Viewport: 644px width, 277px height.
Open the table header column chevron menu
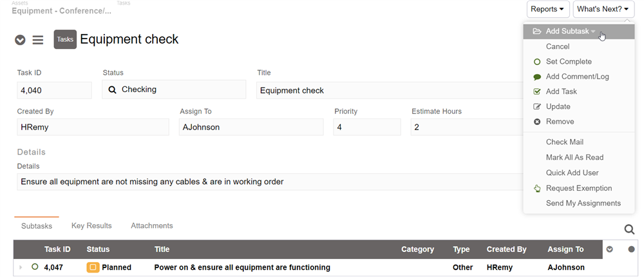pyautogui.click(x=610, y=249)
